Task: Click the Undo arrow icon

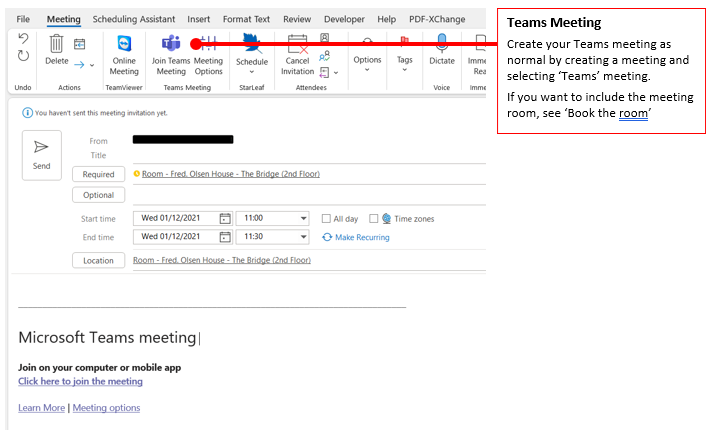Action: pyautogui.click(x=23, y=38)
